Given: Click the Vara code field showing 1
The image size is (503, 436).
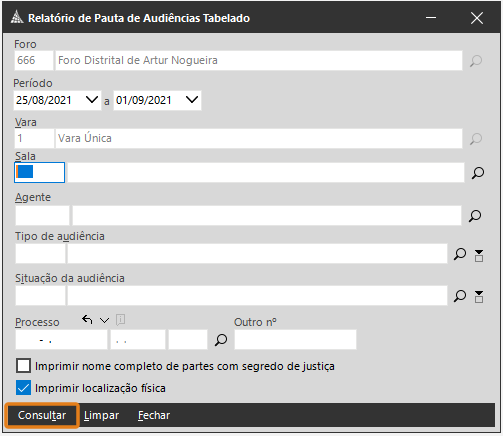Looking at the screenshot, I should [x=34, y=138].
